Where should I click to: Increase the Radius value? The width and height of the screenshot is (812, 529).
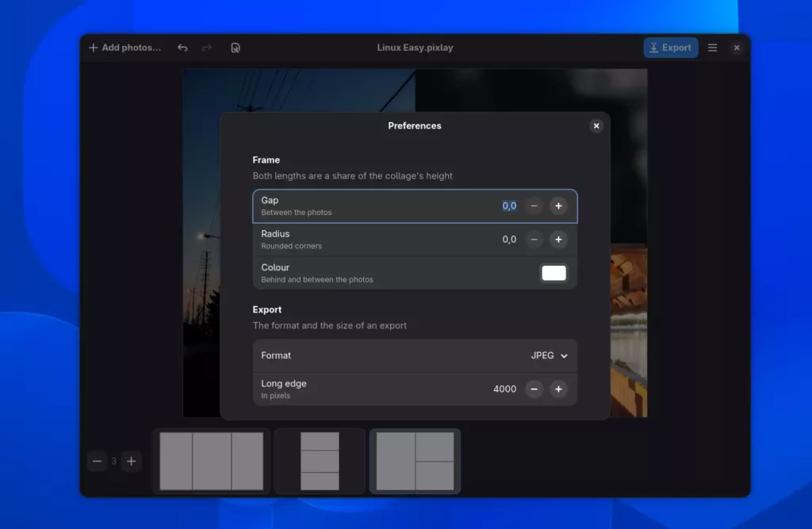tap(558, 240)
